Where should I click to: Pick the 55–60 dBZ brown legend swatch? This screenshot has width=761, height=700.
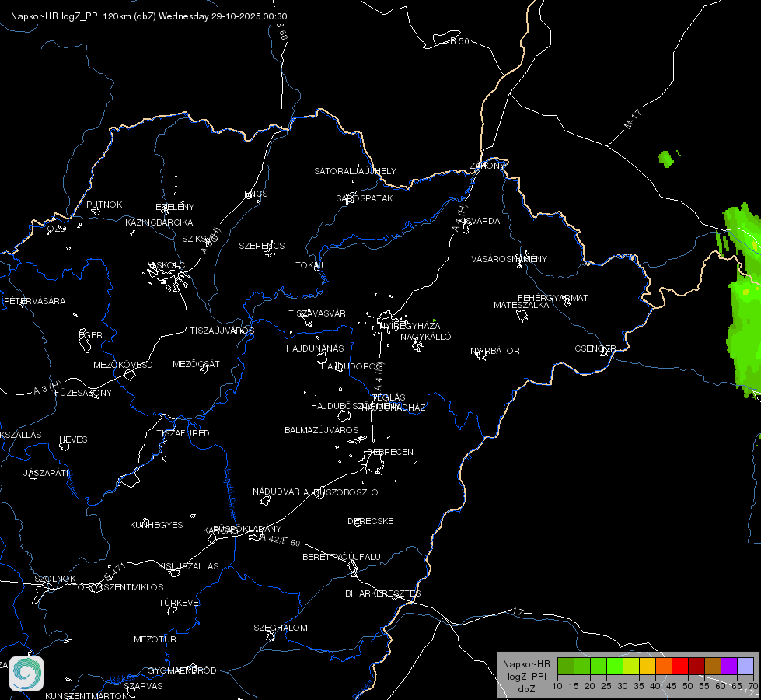[713, 667]
